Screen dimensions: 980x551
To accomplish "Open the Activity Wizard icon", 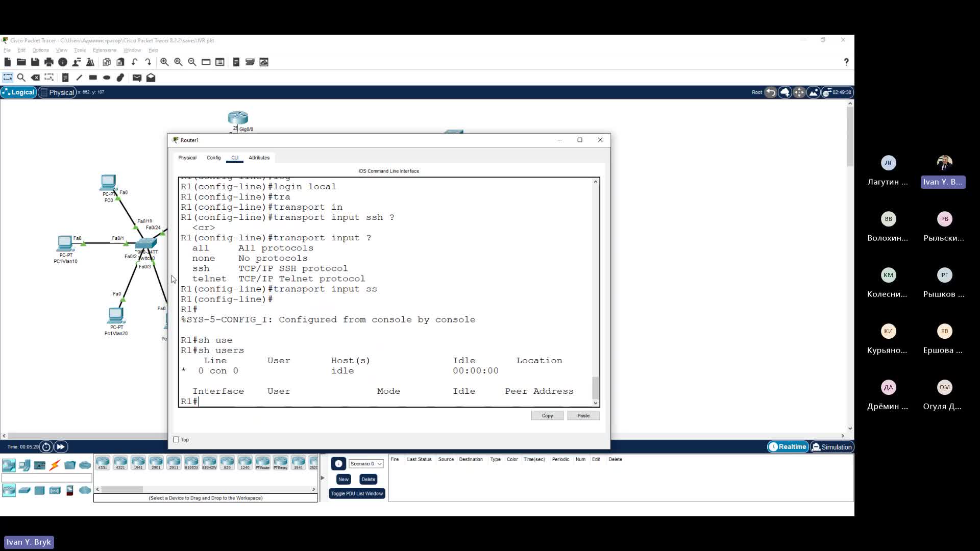I will [77, 62].
